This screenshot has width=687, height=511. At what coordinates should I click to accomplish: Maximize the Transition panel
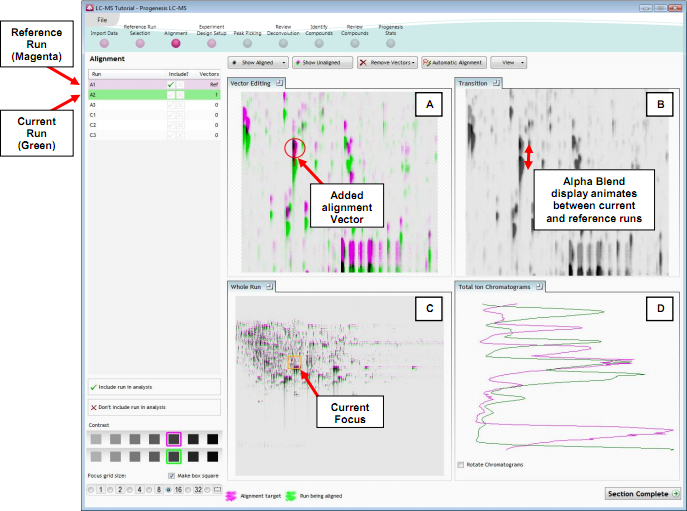coord(496,83)
